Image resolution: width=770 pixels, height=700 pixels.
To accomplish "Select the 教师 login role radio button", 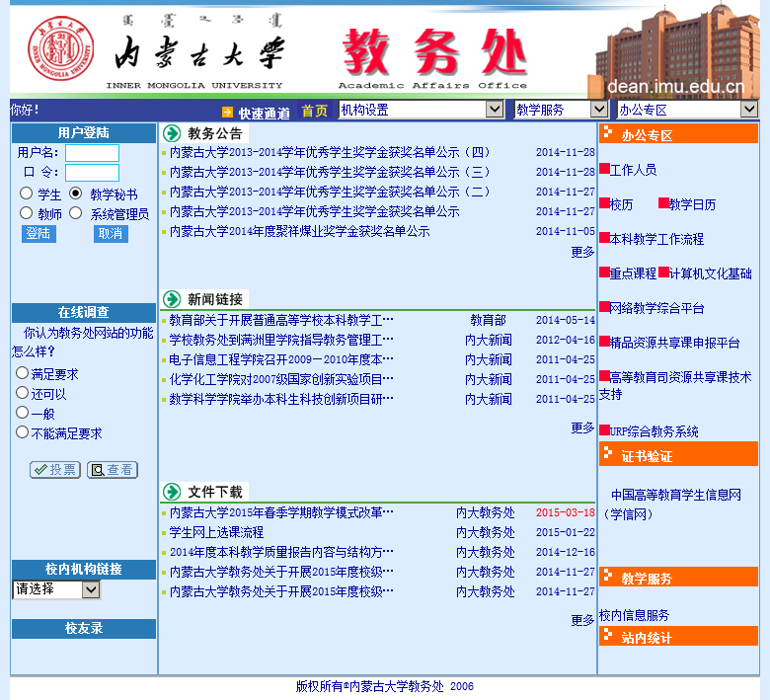I will click(26, 212).
